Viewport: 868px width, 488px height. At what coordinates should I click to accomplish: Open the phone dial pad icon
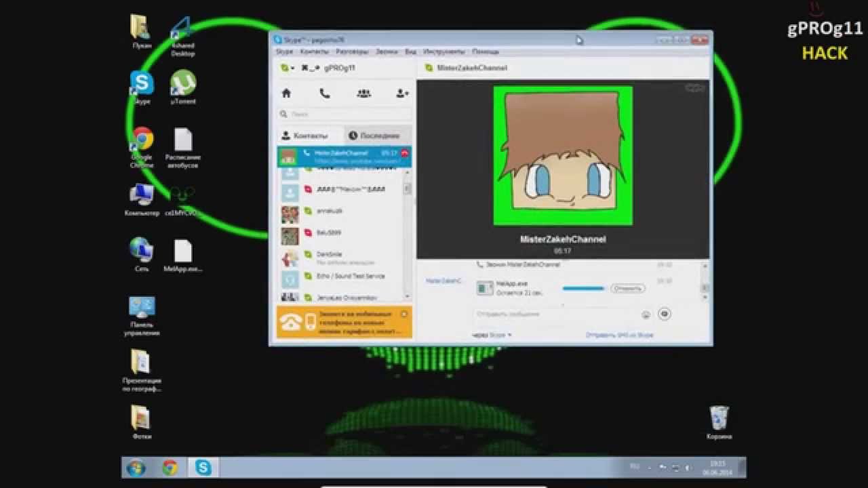325,94
